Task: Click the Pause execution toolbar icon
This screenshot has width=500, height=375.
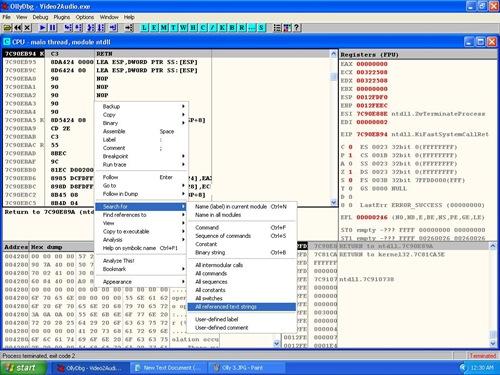Action: tap(53, 28)
